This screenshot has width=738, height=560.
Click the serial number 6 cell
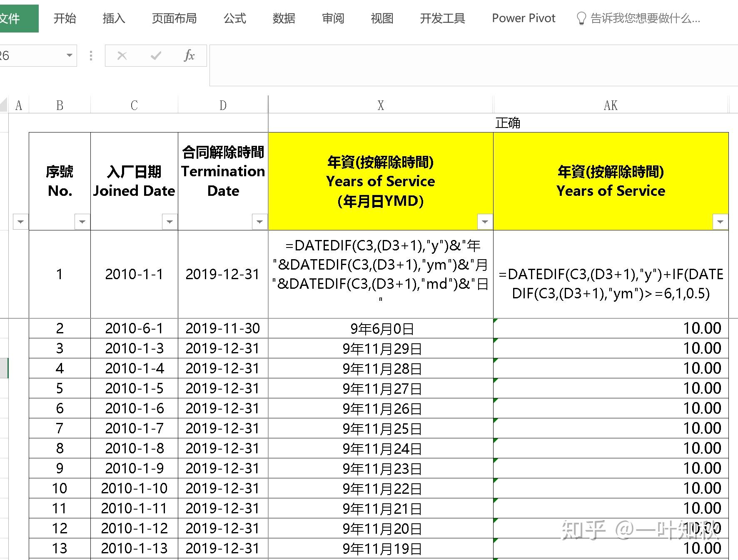coord(60,408)
